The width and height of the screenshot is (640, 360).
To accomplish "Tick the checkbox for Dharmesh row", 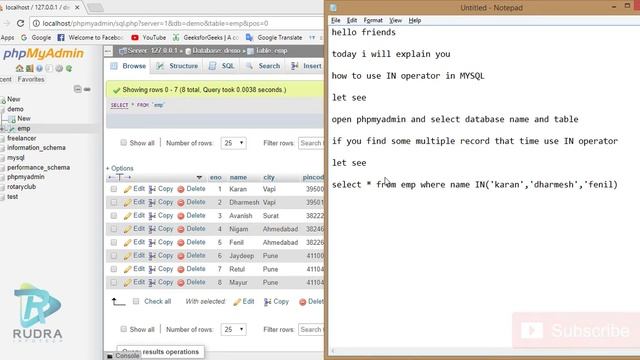I will tap(113, 202).
